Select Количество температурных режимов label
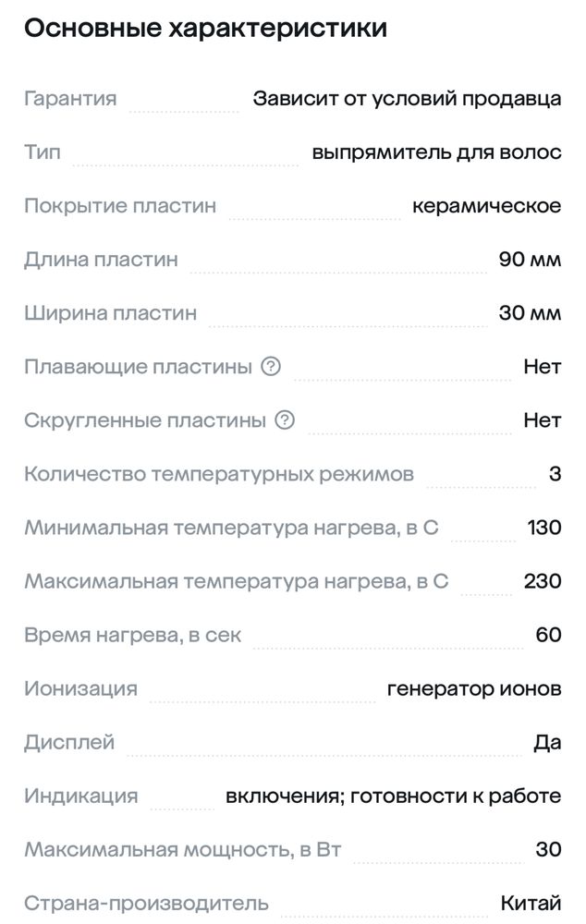This screenshot has height=924, width=586. (219, 474)
